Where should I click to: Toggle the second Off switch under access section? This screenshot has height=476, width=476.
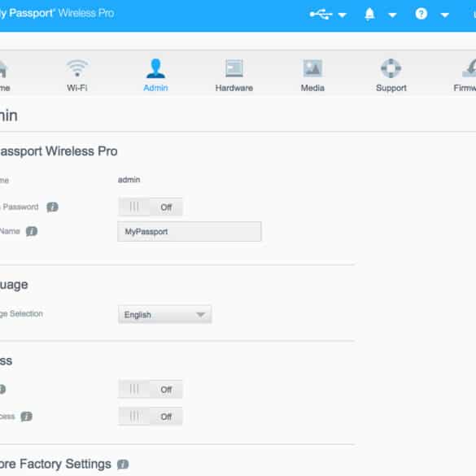[x=151, y=417]
